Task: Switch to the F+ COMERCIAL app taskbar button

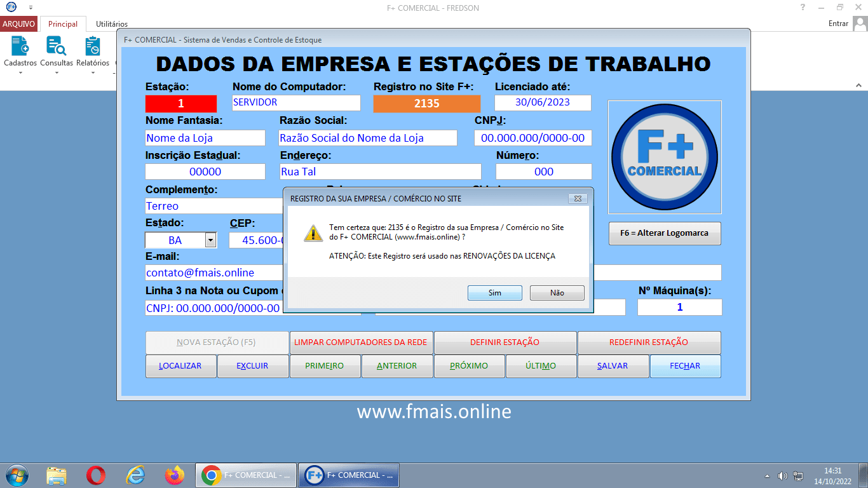Action: click(349, 475)
